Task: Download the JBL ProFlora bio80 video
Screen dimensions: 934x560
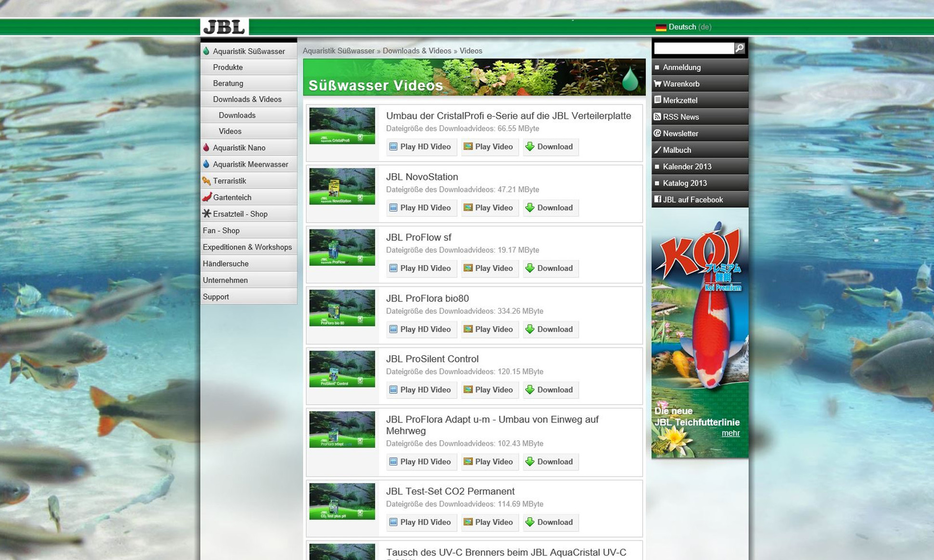Action: click(551, 330)
